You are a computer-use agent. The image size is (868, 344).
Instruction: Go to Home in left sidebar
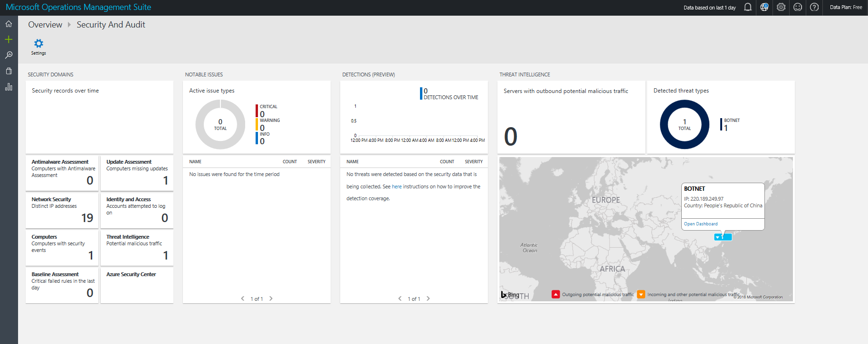9,24
